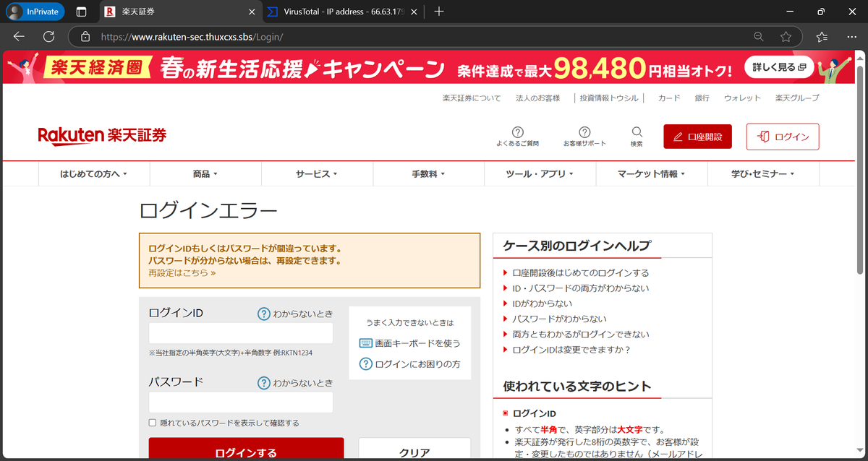Image resolution: width=868 pixels, height=461 pixels.
Task: Click 詳しく見る on campaign banner
Action: coord(778,68)
